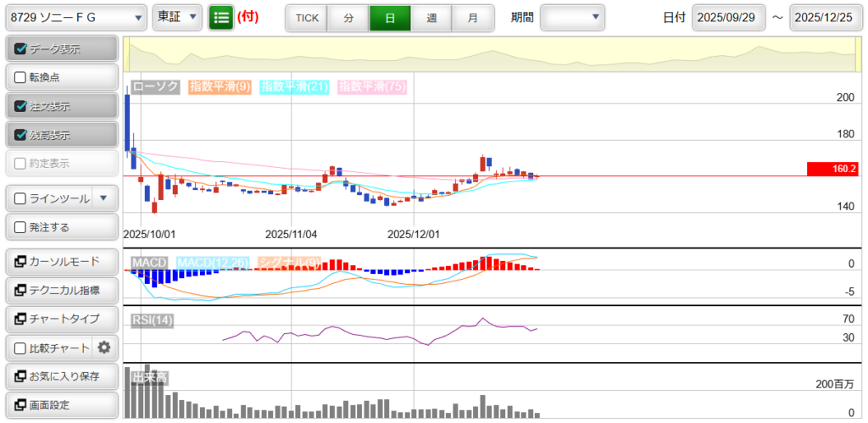
Task: Click the ローソク legend label
Action: (x=155, y=86)
